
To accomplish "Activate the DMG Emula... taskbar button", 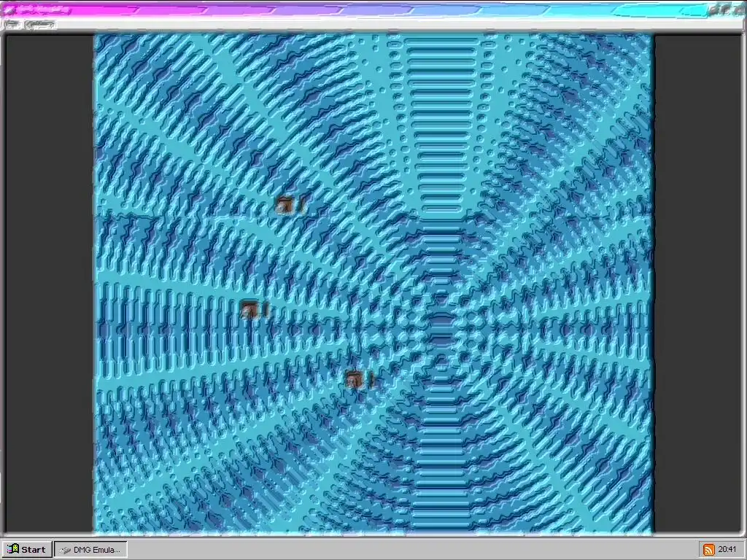I will tap(90, 550).
